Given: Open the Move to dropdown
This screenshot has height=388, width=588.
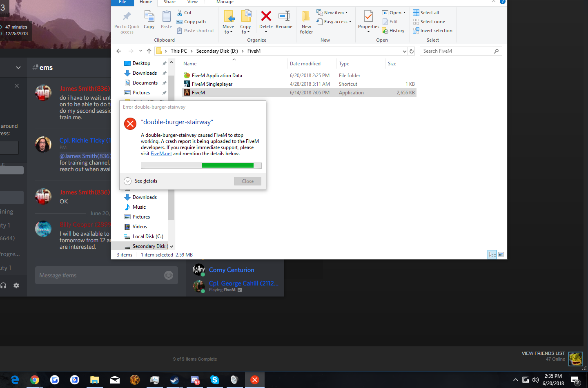Looking at the screenshot, I should (228, 22).
